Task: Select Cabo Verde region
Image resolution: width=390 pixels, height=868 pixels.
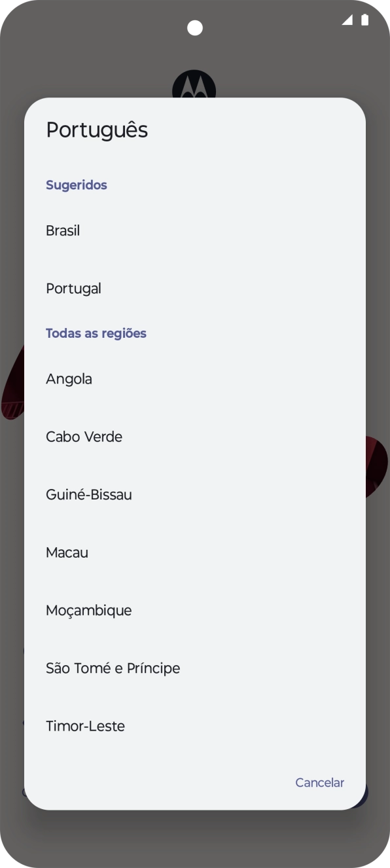Action: pos(84,437)
